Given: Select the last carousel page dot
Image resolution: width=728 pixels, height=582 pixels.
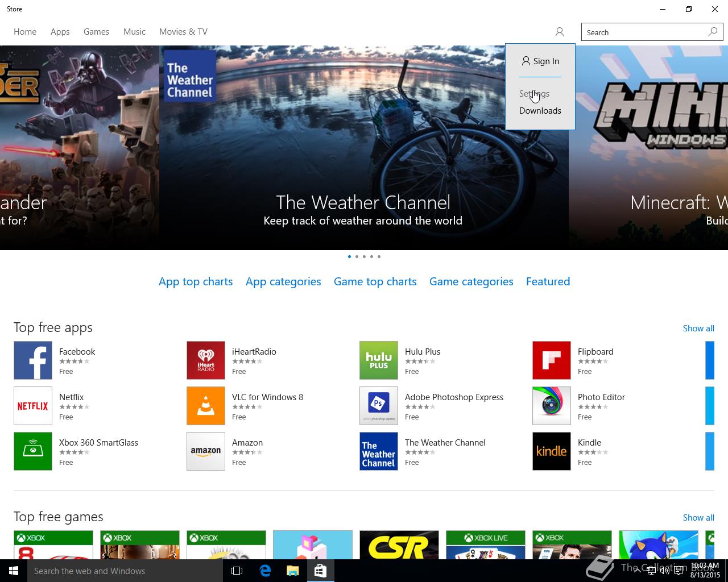Looking at the screenshot, I should (x=379, y=256).
